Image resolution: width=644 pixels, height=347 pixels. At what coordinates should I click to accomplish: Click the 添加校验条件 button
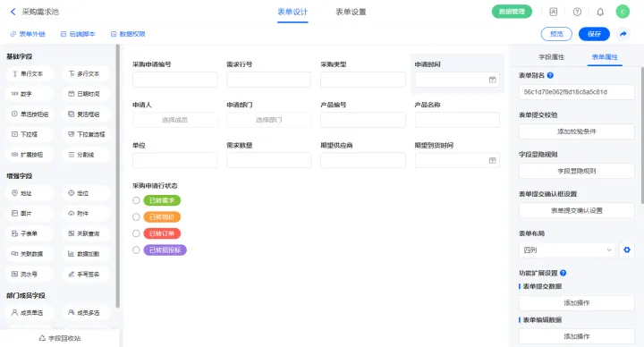click(577, 131)
